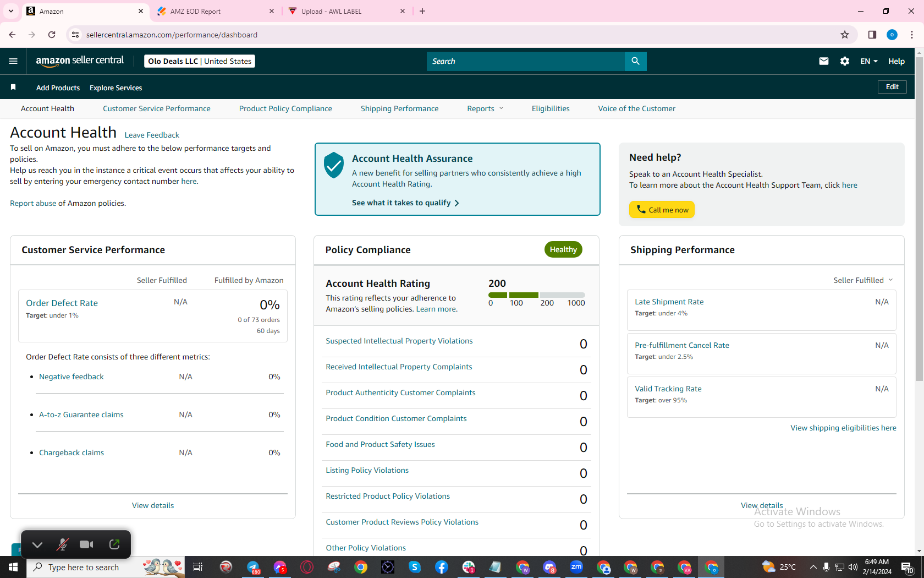The height and width of the screenshot is (578, 924).
Task: Open the Eligibilities tab
Action: point(551,108)
